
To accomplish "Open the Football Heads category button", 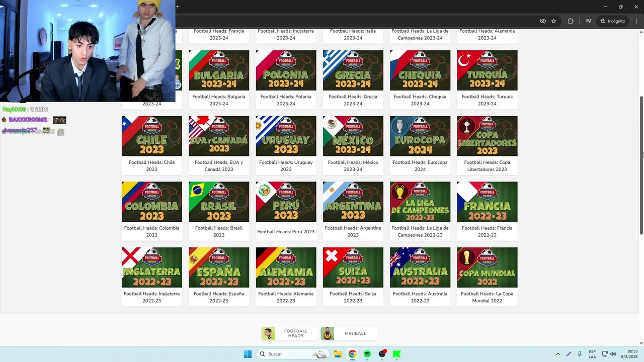I will click(x=289, y=333).
